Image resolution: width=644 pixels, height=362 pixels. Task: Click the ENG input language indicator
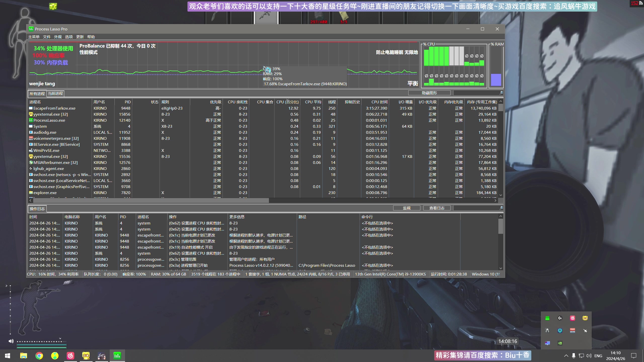598,356
